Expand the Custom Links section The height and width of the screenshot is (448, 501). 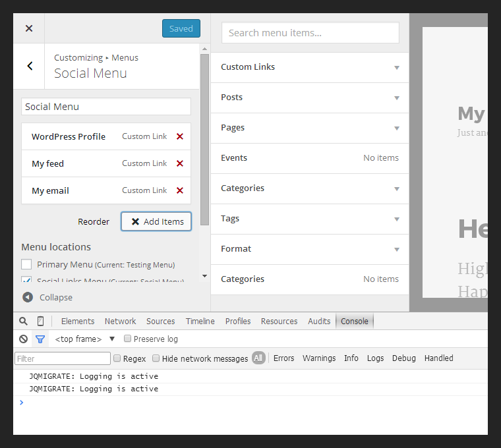pos(310,67)
